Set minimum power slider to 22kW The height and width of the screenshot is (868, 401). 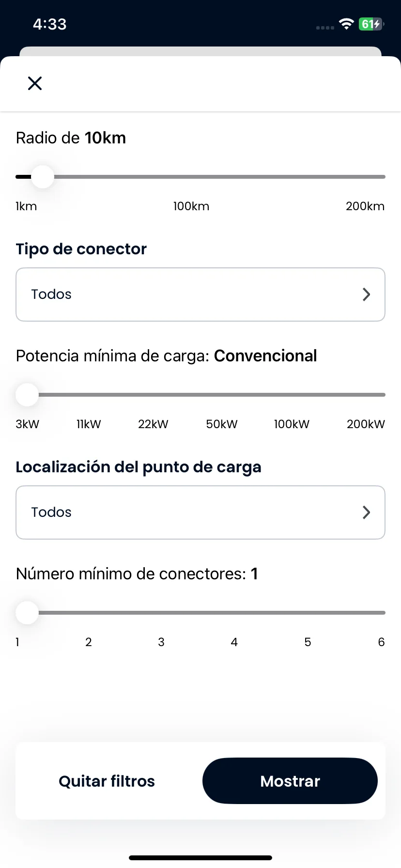(x=153, y=395)
